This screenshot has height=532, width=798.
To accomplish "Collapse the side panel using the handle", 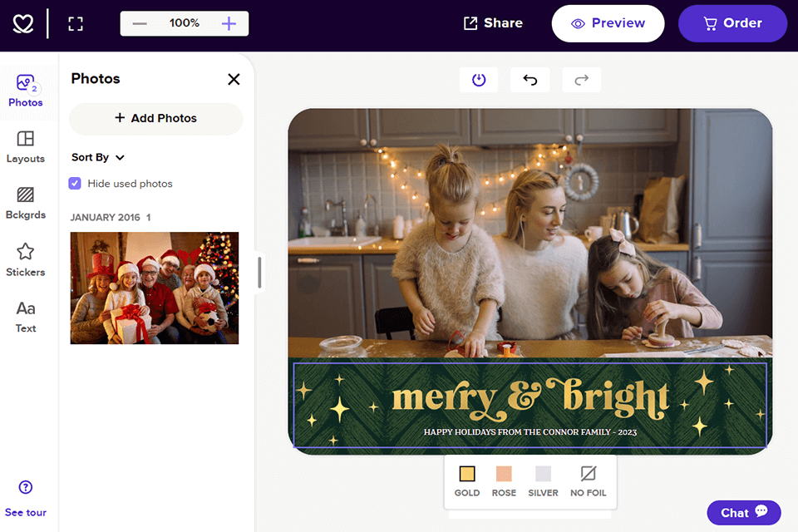I will pyautogui.click(x=259, y=273).
